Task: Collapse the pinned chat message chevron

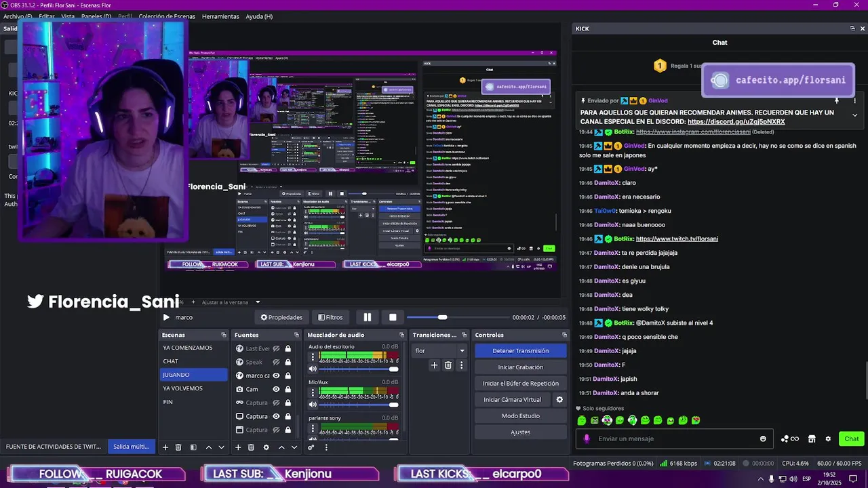Action: [854, 115]
